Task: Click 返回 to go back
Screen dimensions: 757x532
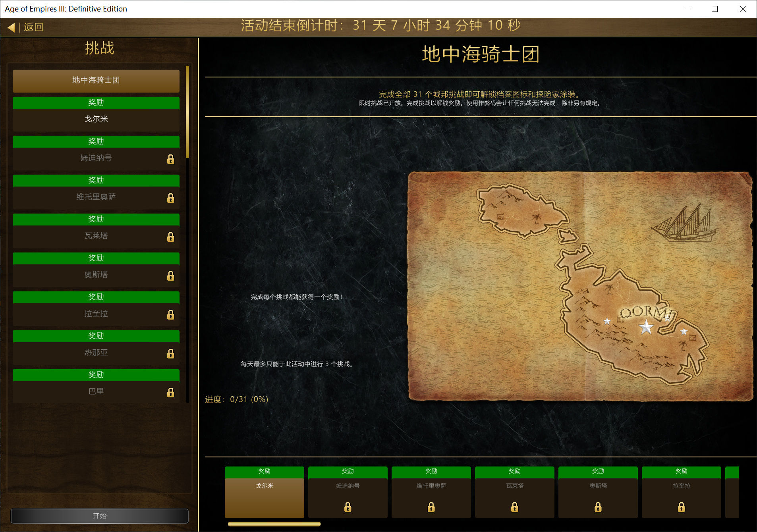Action: [x=33, y=27]
